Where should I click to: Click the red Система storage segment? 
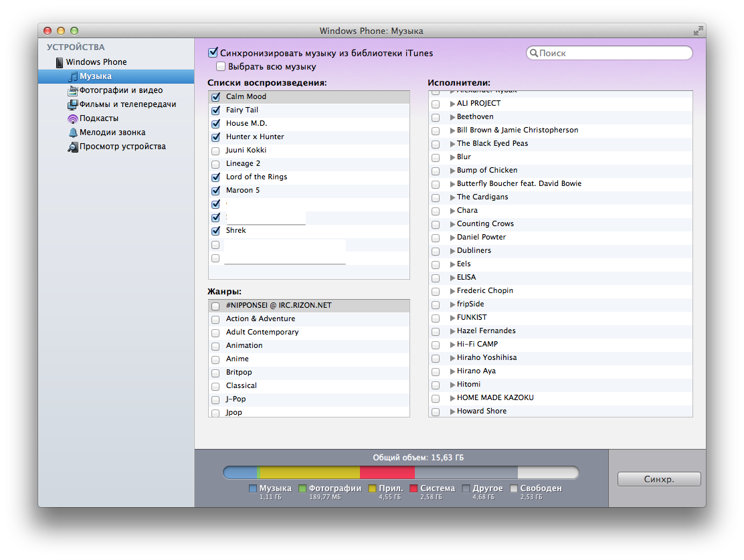click(387, 472)
